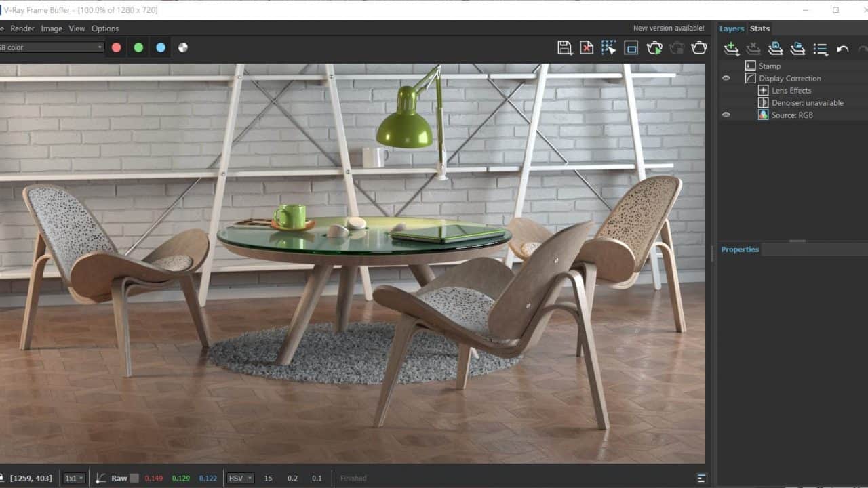Render the scene with the plain teapot icon
The height and width of the screenshot is (488, 868).
[699, 47]
